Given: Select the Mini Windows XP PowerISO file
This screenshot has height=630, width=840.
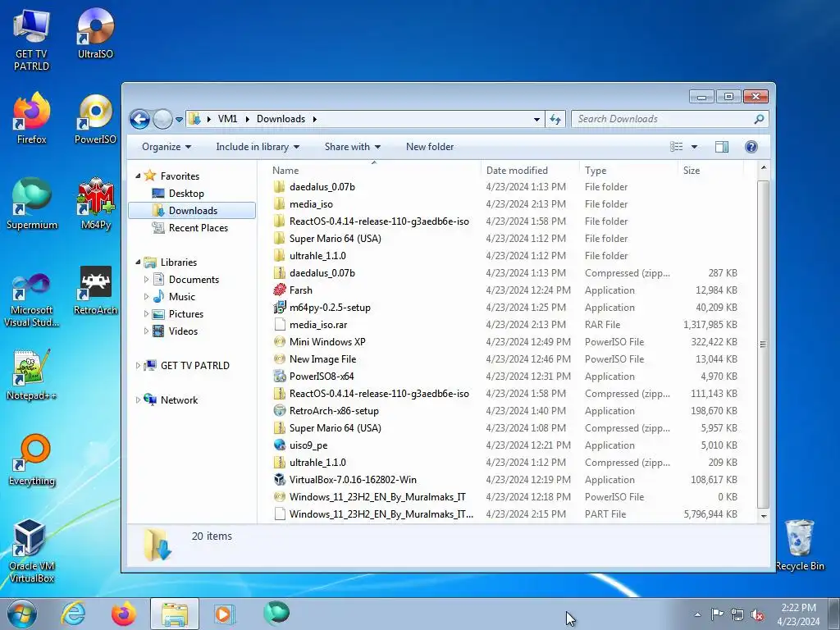Looking at the screenshot, I should click(326, 342).
